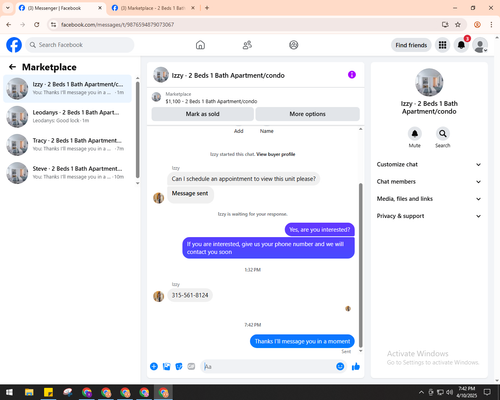The width and height of the screenshot is (500, 400).
Task: Close the Messenger browser tab
Action: (x=100, y=8)
